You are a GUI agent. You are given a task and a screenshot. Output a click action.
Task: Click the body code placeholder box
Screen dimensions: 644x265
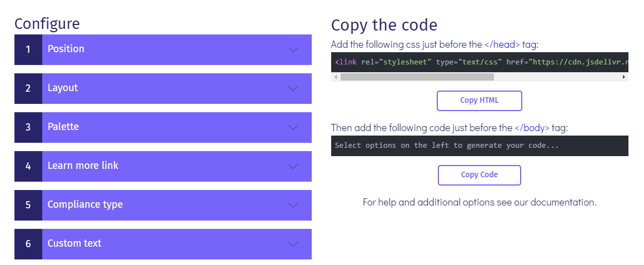[x=479, y=146]
